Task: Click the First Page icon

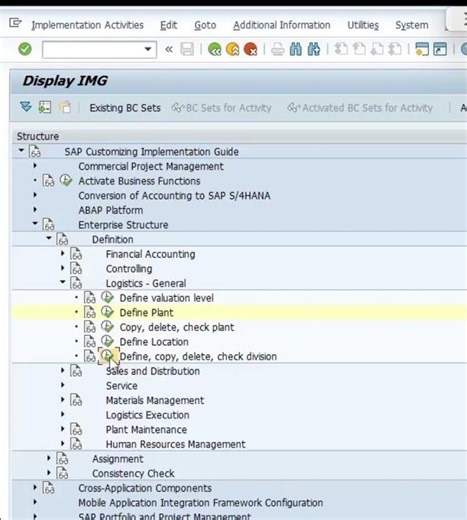Action: click(341, 49)
